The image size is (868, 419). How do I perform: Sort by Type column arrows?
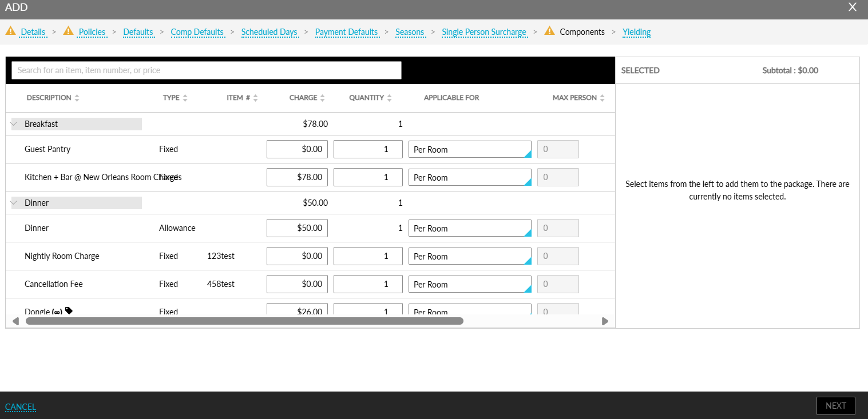[x=185, y=98]
